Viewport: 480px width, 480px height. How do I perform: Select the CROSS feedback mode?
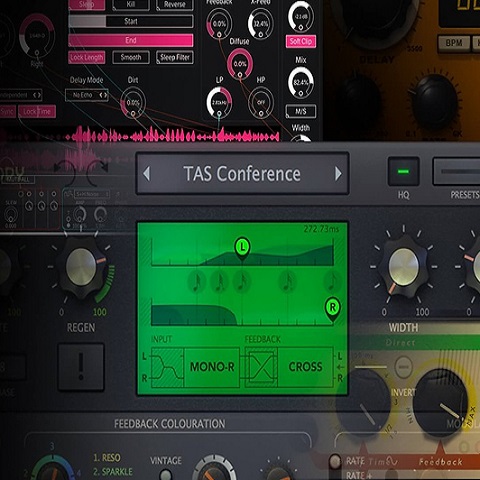pos(305,367)
